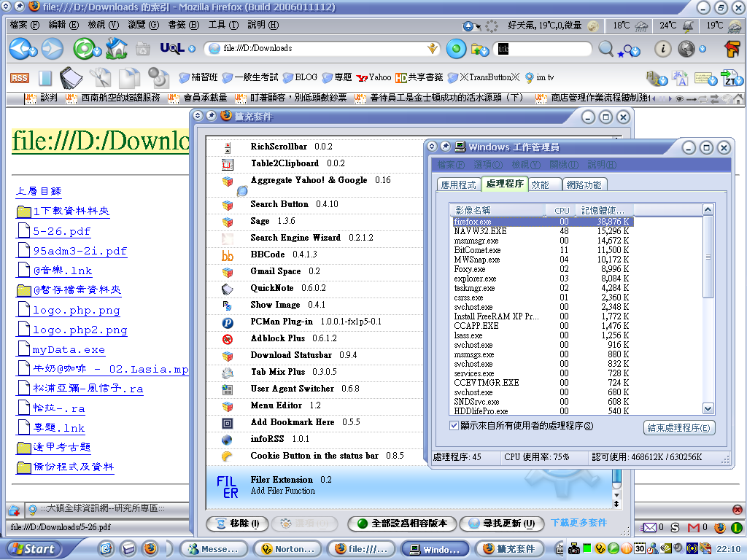Click the green Reload button
The height and width of the screenshot is (560, 747).
pos(83,49)
